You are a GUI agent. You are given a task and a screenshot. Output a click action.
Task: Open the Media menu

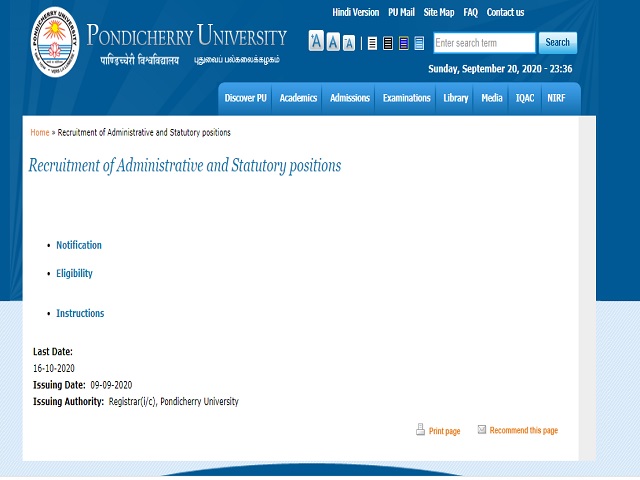coord(492,98)
